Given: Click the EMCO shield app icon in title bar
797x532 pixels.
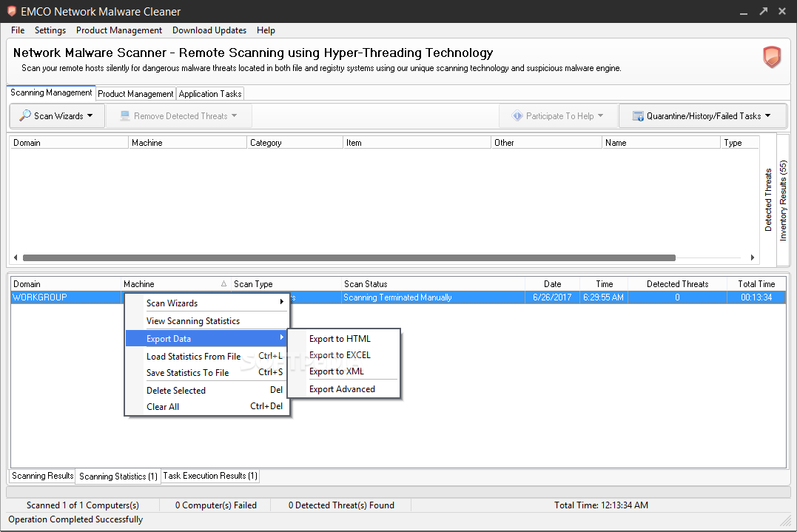Looking at the screenshot, I should tap(12, 11).
